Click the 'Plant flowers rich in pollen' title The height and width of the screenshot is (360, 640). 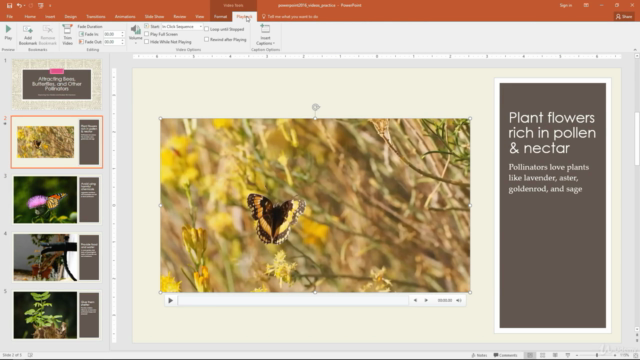pyautogui.click(x=552, y=133)
